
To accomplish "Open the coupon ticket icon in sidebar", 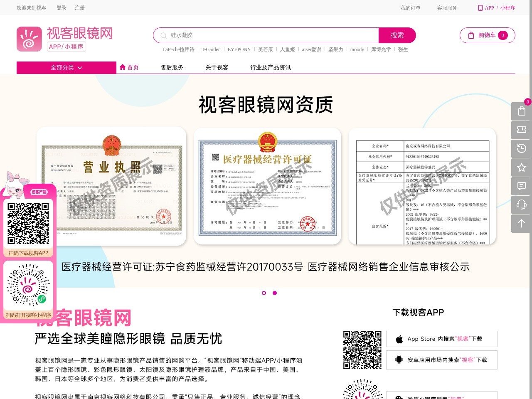I will tap(522, 130).
